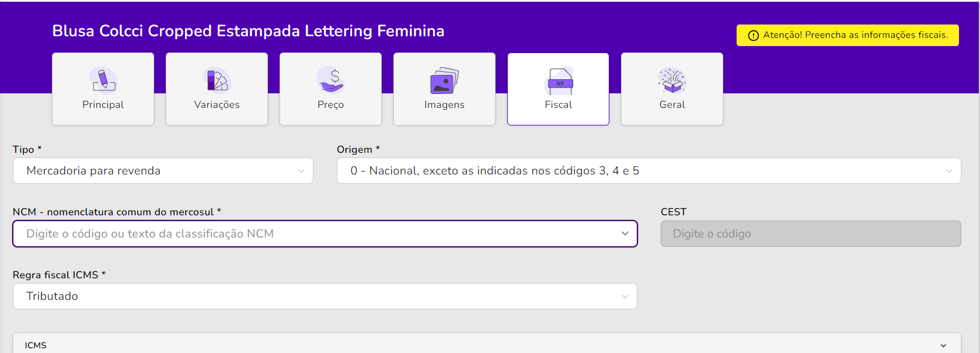This screenshot has height=353, width=980.
Task: Click the 'Tipo *' label
Action: coord(27,149)
